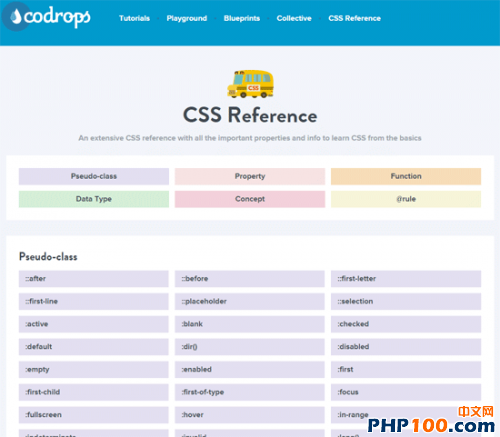Open the :in-range reference entry

coord(406,415)
